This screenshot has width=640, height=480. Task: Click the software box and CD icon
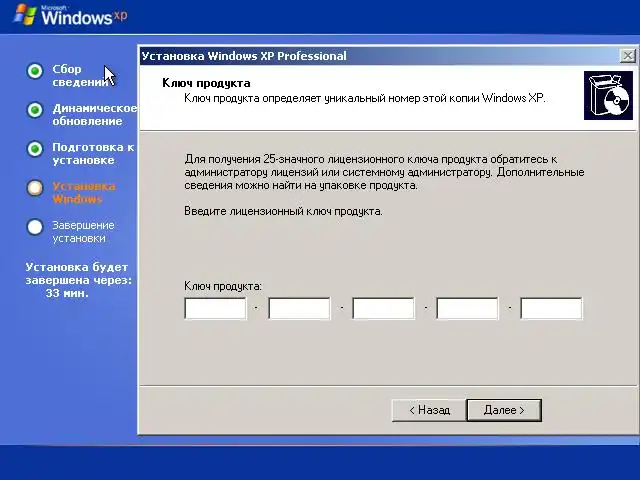pos(608,96)
